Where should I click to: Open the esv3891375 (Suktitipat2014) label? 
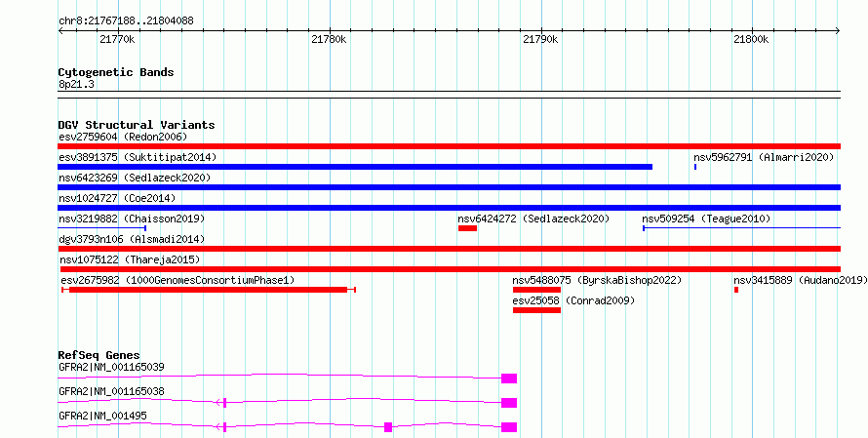coord(138,157)
